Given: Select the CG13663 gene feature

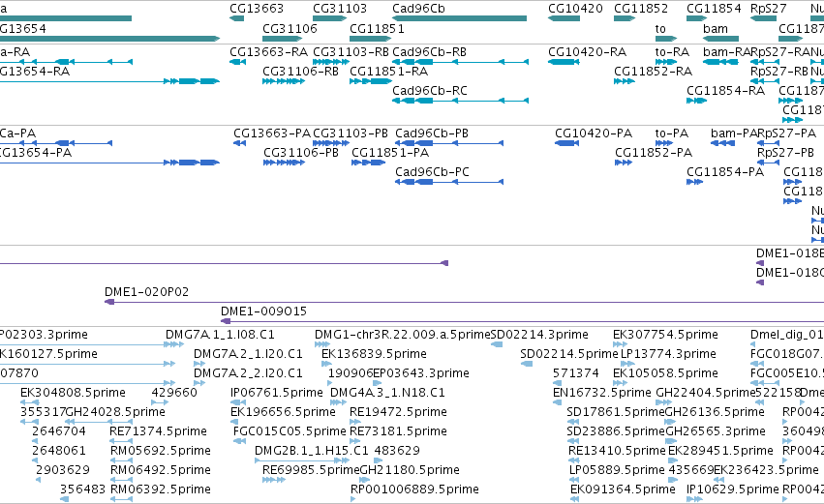Looking at the screenshot, I should pyautogui.click(x=236, y=18).
